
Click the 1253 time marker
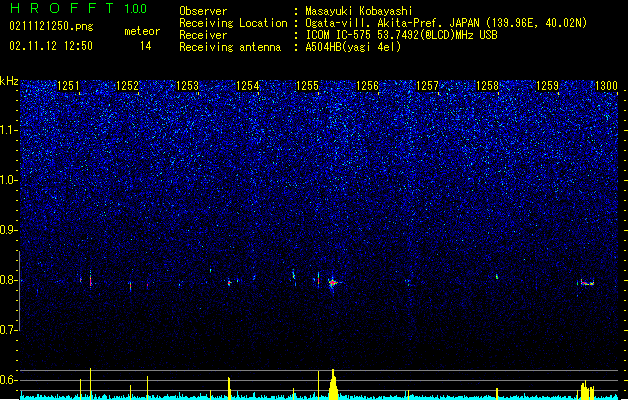[x=187, y=86]
